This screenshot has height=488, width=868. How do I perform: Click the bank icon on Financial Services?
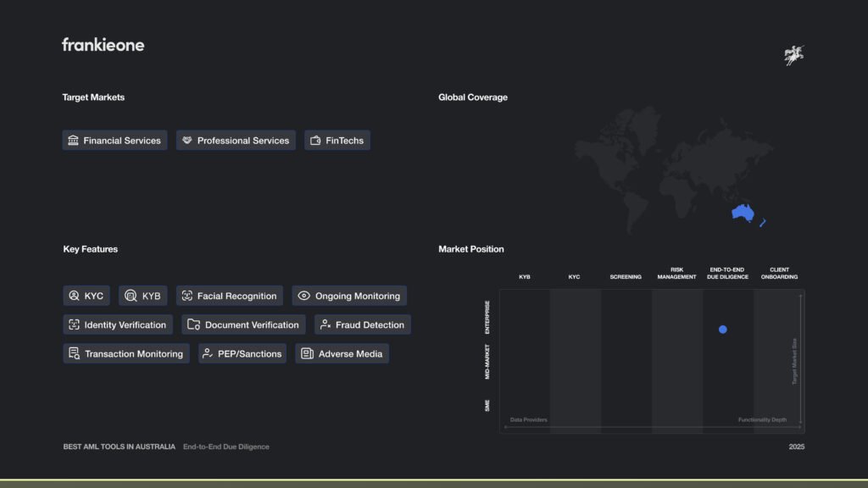[x=73, y=140]
